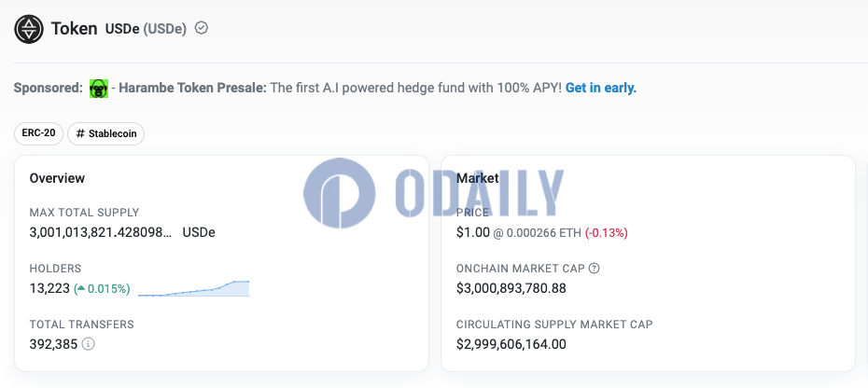Open the Onchain Market Cap help icon

[594, 269]
